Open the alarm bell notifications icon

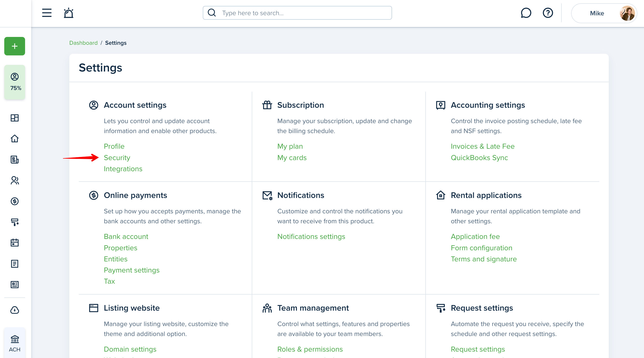click(x=69, y=13)
